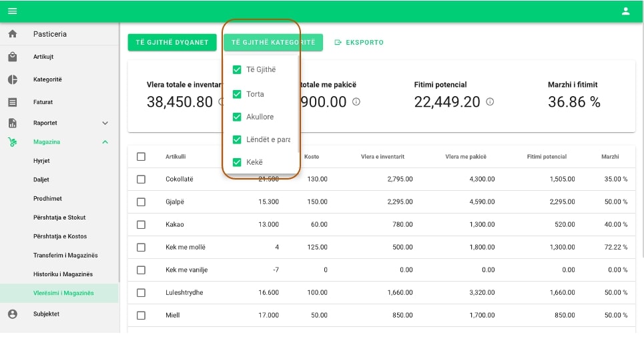Screen dimensions: 644x345
Task: Uncheck the Të Gjithë category checkbox
Action: click(237, 69)
